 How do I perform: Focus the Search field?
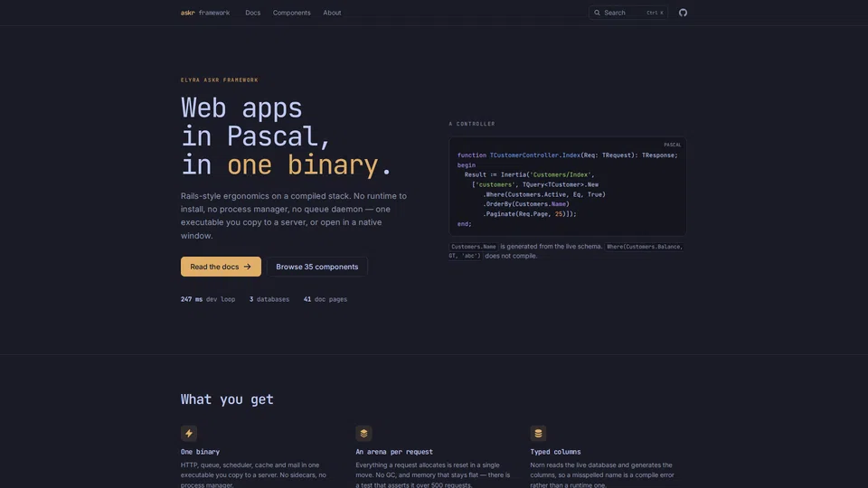click(x=627, y=13)
